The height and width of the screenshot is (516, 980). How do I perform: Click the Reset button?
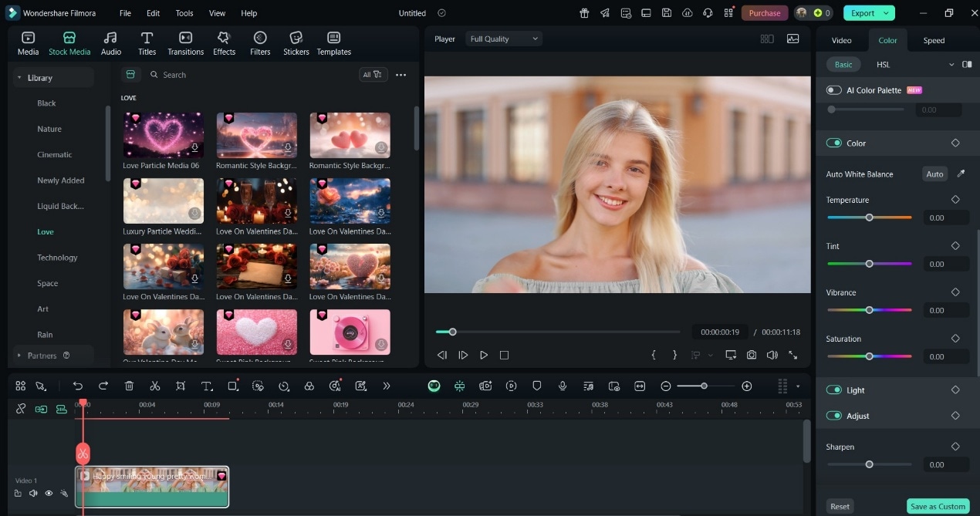pyautogui.click(x=840, y=507)
